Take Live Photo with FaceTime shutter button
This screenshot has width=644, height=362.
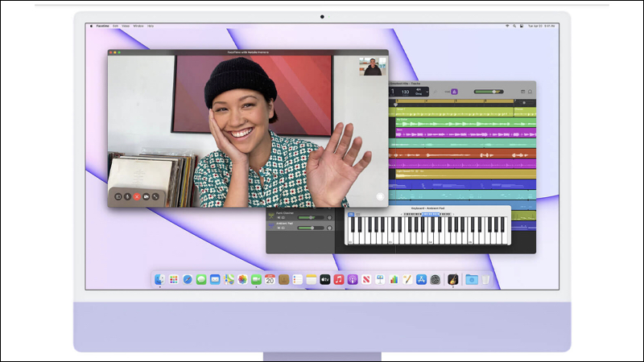click(380, 196)
